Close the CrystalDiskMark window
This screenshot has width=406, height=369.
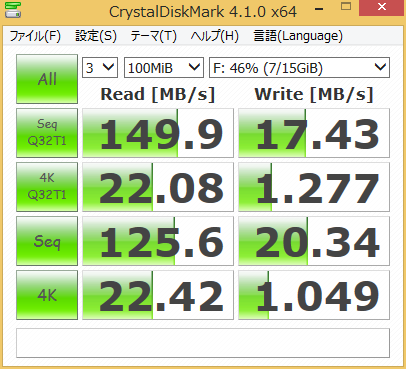click(382, 7)
